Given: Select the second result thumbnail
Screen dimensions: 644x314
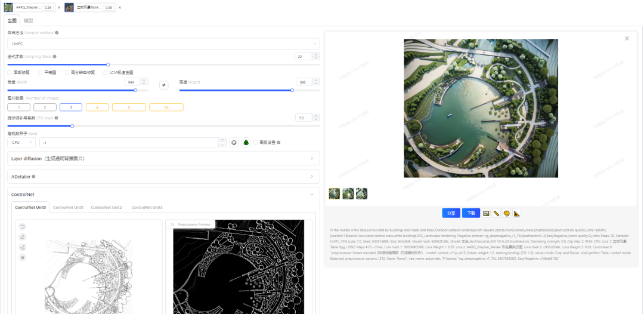Looking at the screenshot, I should [x=348, y=193].
